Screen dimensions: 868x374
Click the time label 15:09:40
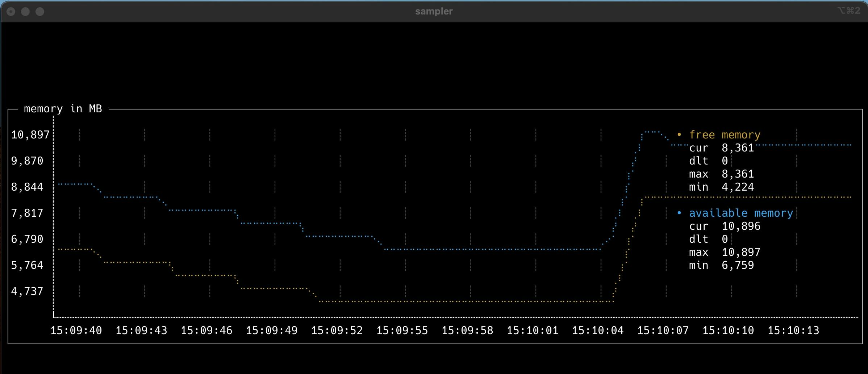[x=76, y=331]
